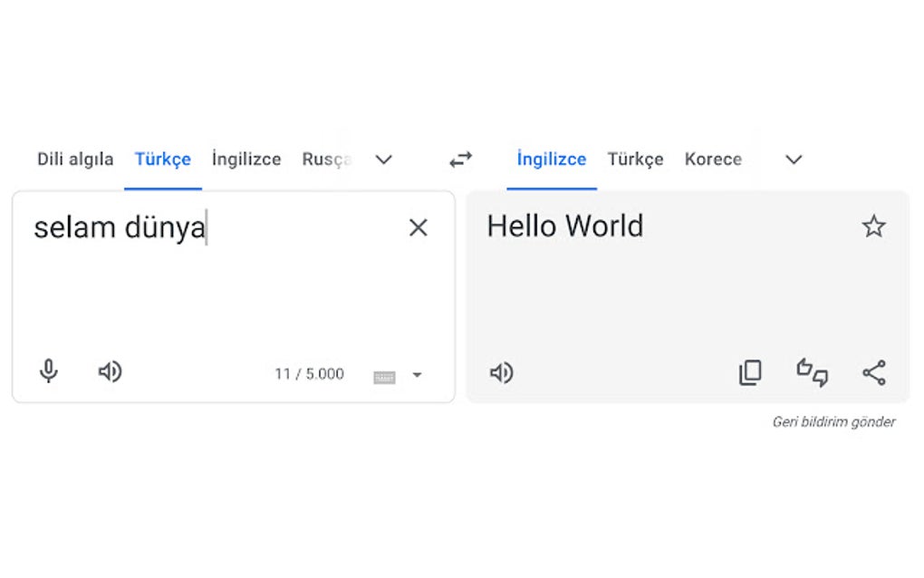The image size is (924, 578).
Task: Click Geri bildirim gönder link
Action: click(833, 422)
